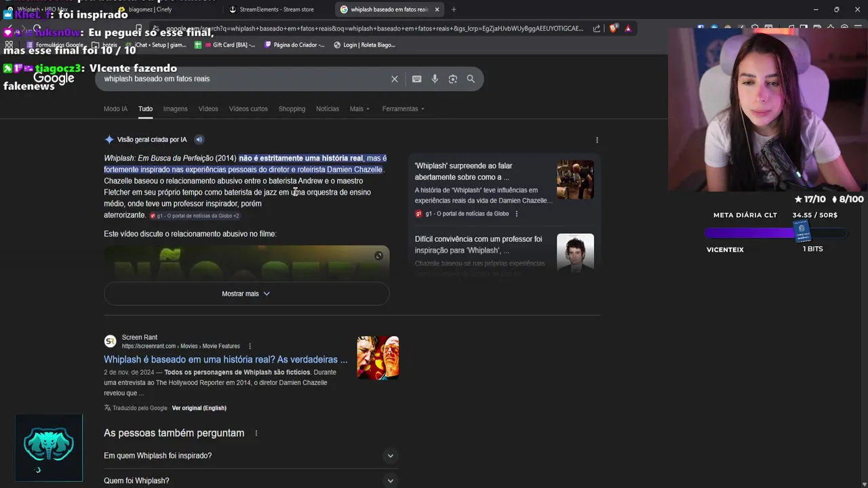Viewport: 868px width, 488px height.
Task: Click the Google logo
Action: 54,79
